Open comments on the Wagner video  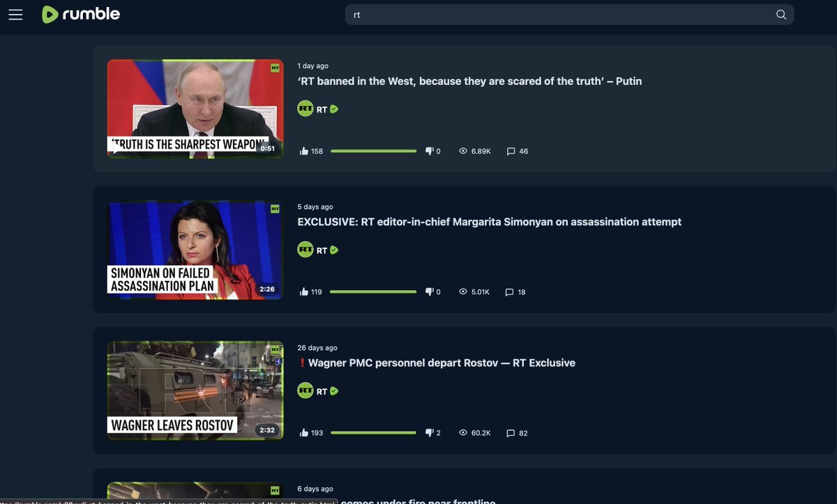[517, 433]
